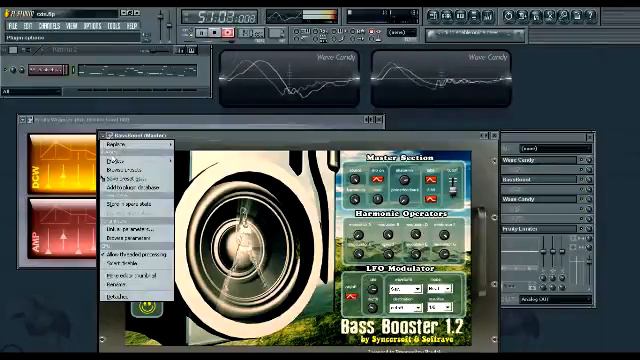
Task: Click the FL Studio fruit logo
Action: tap(7, 13)
